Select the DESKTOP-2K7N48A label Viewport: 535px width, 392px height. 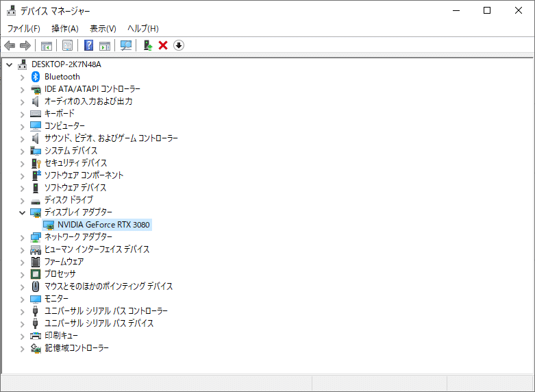[x=66, y=64]
